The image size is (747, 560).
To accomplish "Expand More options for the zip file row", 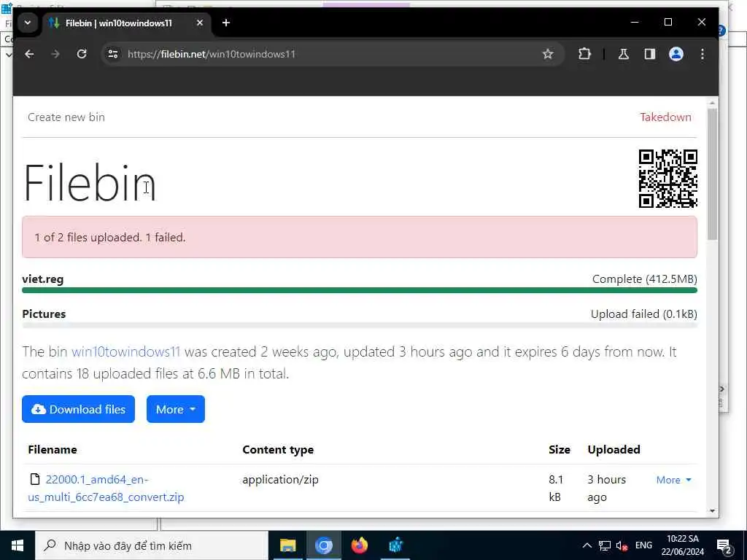I will click(x=673, y=480).
